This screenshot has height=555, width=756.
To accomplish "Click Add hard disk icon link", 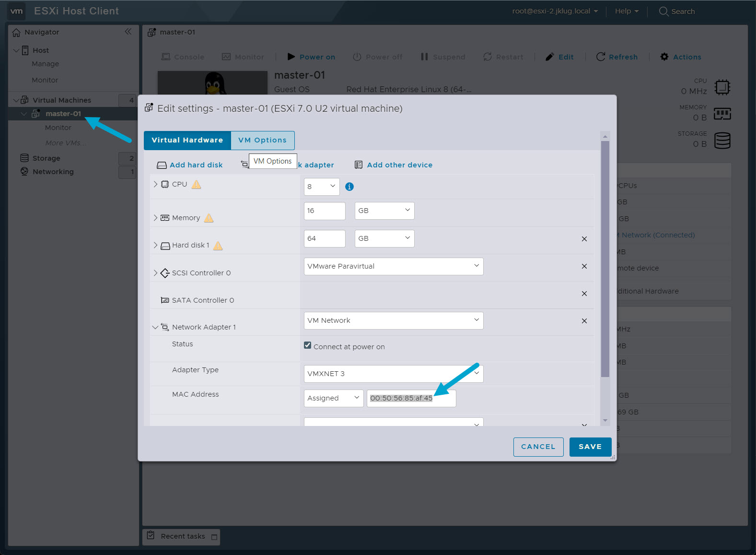I will tap(190, 165).
